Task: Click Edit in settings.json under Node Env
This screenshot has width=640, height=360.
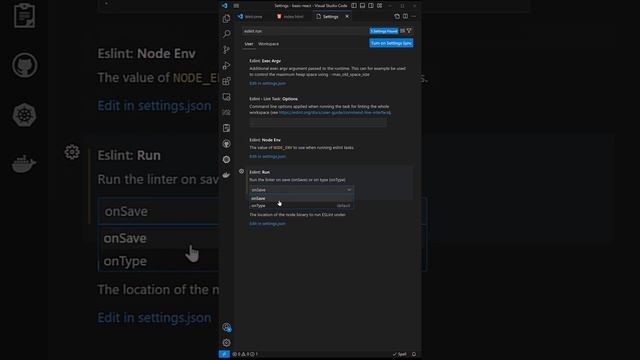Action: coord(267,156)
